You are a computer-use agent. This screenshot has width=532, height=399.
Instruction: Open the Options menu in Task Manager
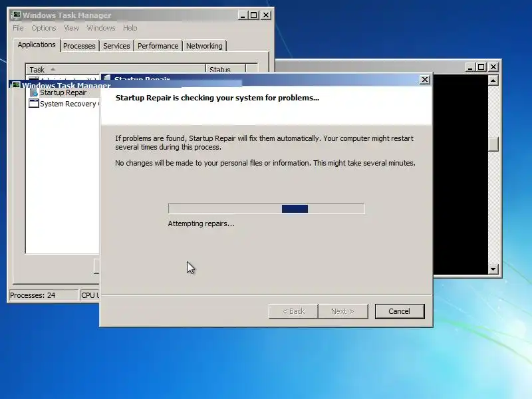[44, 28]
